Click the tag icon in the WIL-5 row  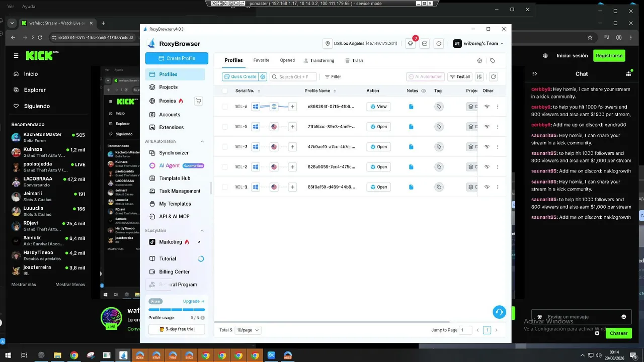tap(439, 127)
